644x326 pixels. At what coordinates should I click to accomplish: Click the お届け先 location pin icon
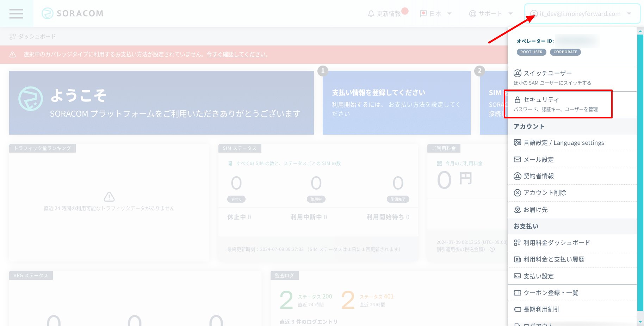click(x=517, y=210)
